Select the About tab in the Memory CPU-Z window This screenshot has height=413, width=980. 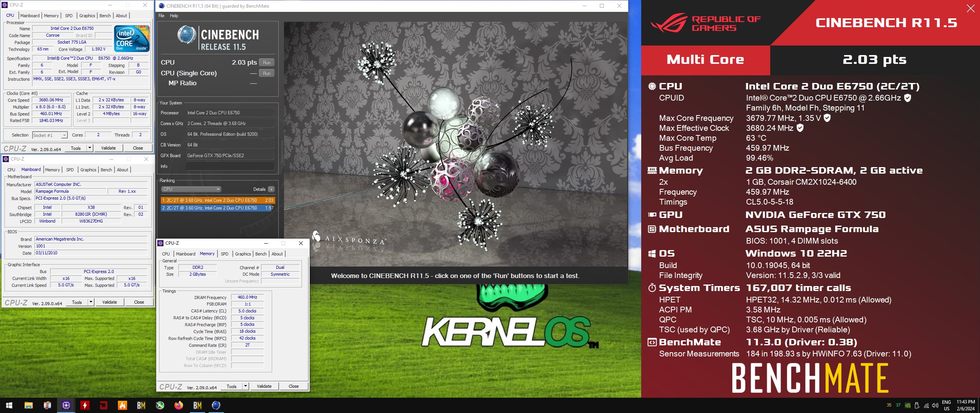pos(277,254)
